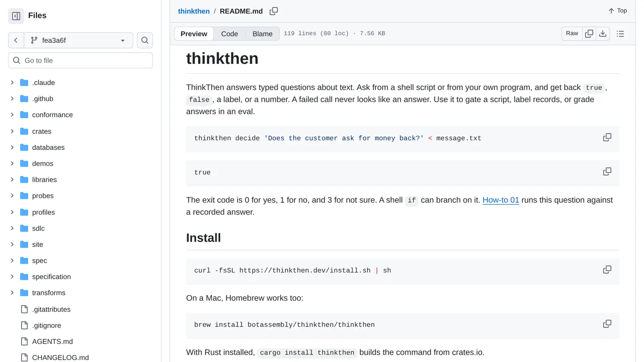
Task: Go back with the left arrow button
Action: [x=16, y=40]
